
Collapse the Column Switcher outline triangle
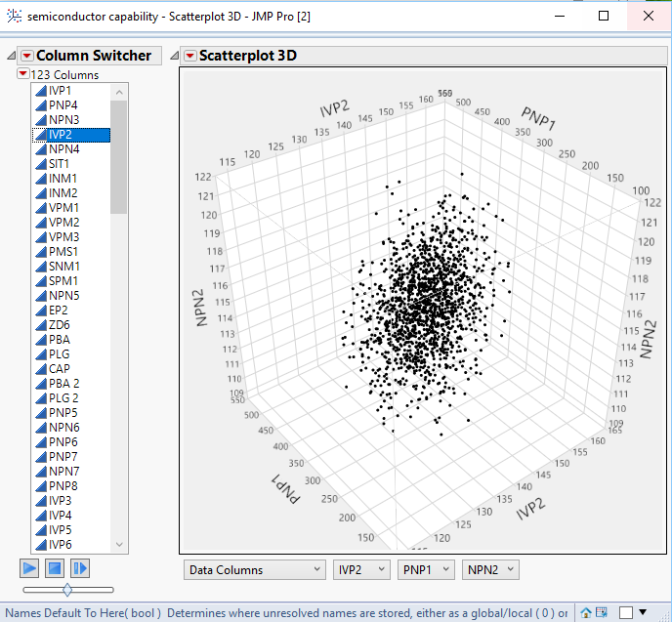(11, 56)
